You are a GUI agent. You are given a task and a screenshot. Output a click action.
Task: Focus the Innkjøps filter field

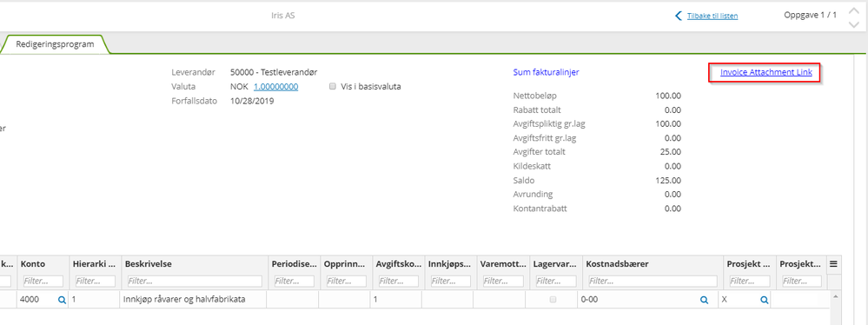(x=451, y=282)
